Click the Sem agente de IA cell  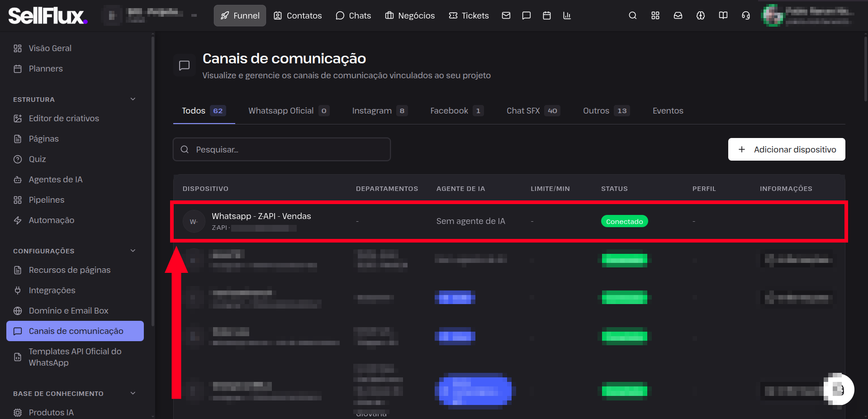pos(471,221)
